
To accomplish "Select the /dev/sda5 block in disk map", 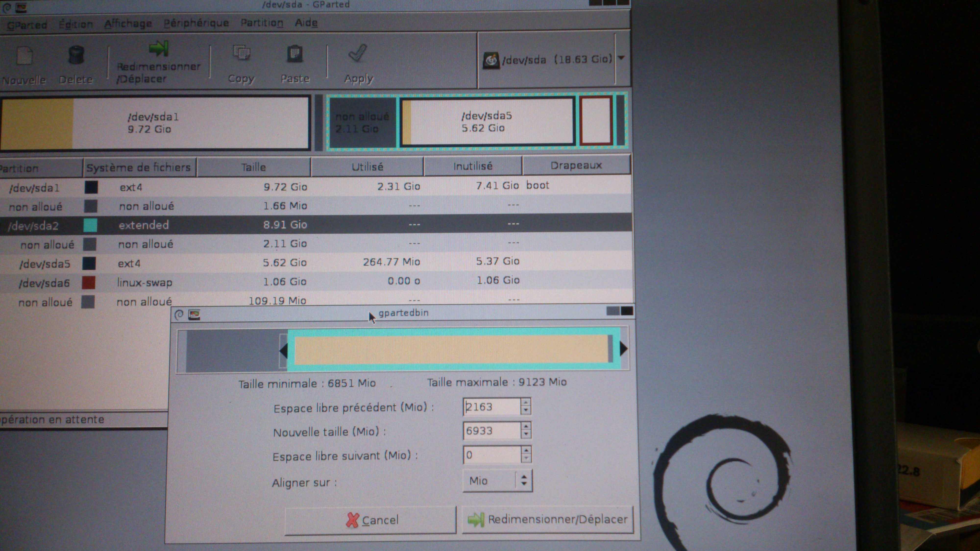I will [487, 121].
